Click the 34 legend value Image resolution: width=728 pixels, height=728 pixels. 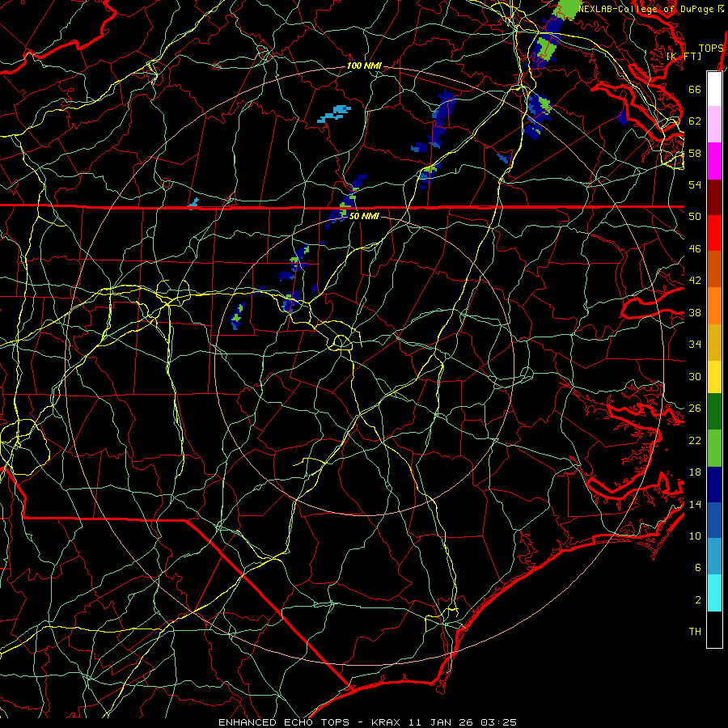coord(695,345)
